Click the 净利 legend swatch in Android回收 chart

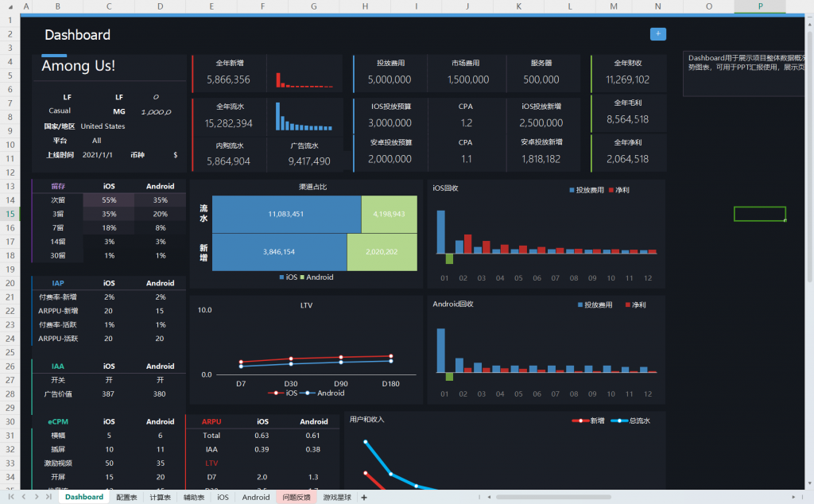(628, 304)
